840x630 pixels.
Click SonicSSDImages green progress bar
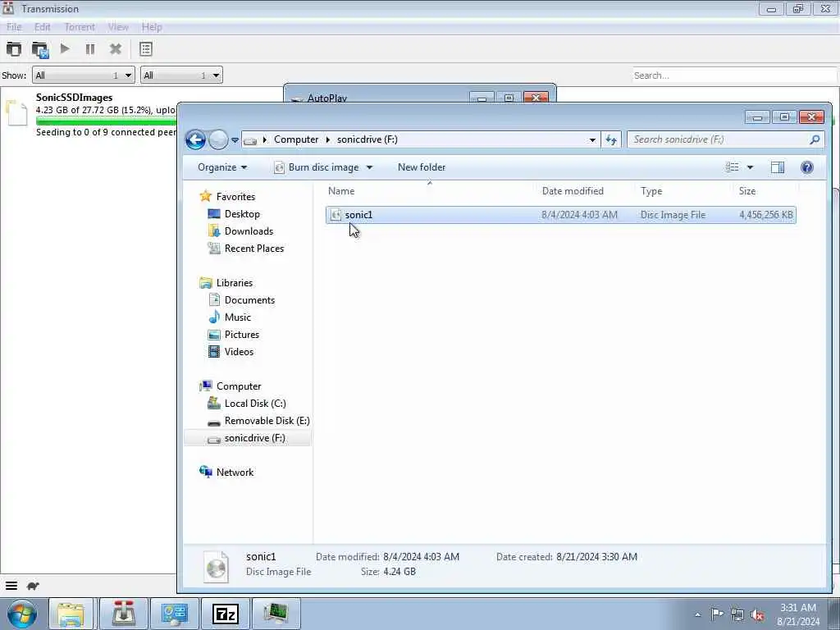[106, 122]
